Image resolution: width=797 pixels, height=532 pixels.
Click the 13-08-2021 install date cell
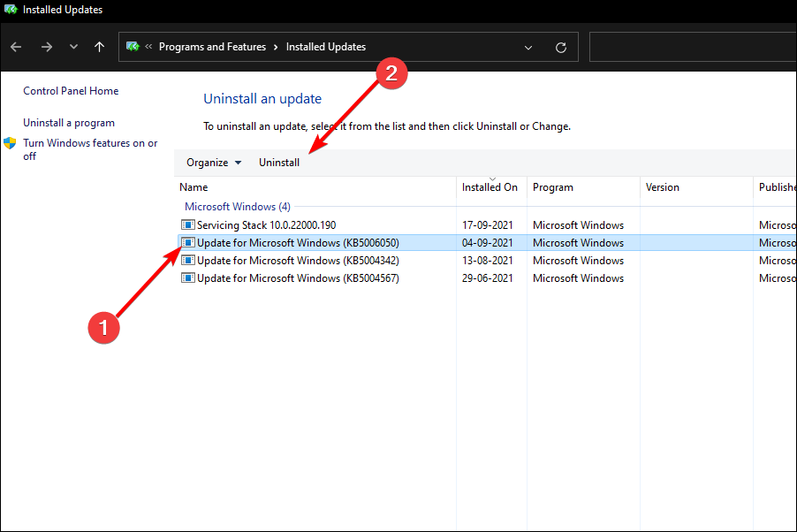488,261
